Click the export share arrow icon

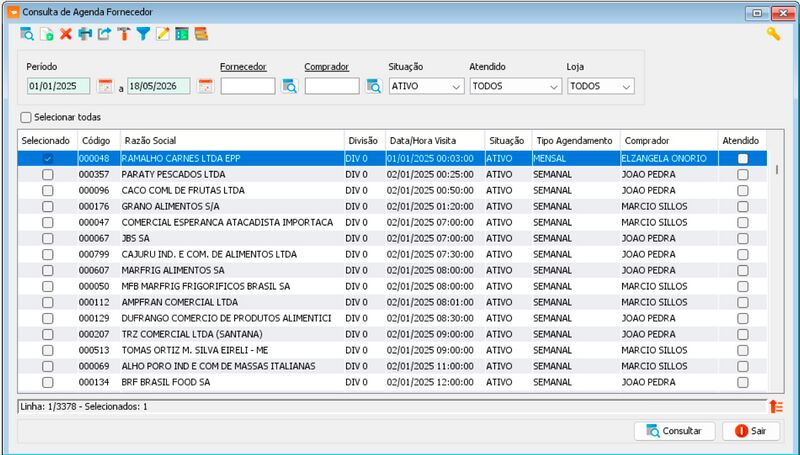[x=105, y=34]
